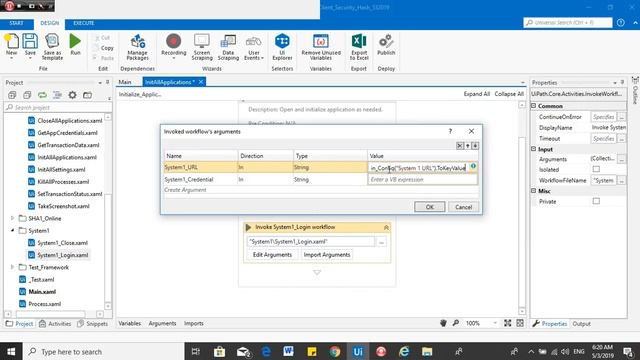
Task: Collapse the Misc properties section
Action: tap(533, 191)
